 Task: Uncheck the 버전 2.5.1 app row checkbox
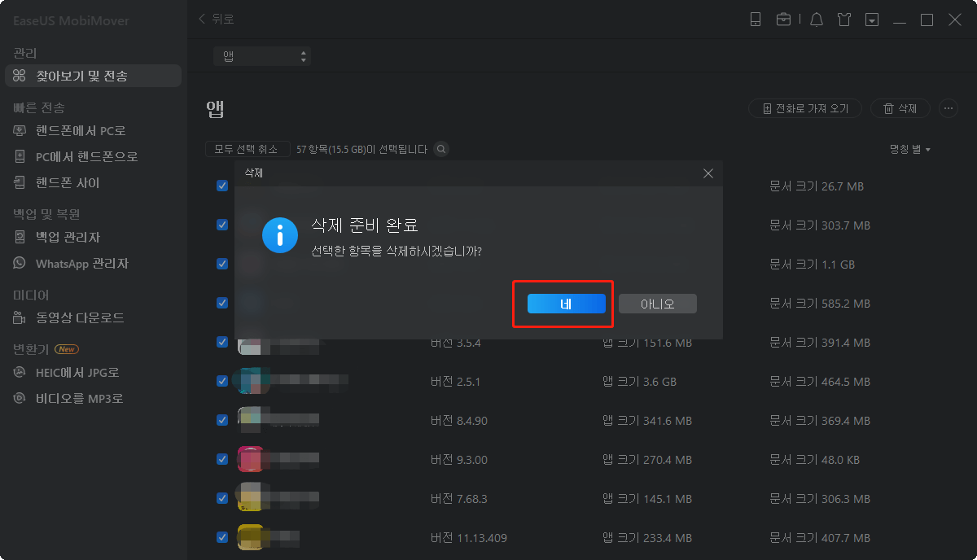tap(222, 381)
